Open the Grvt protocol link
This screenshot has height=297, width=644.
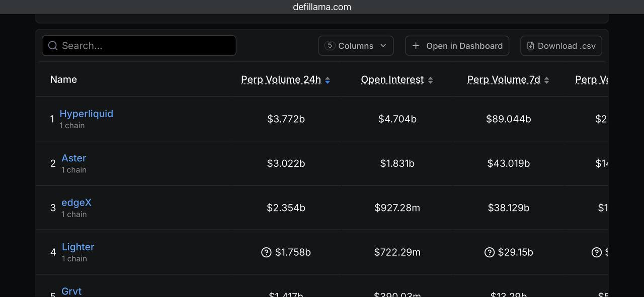click(x=71, y=291)
